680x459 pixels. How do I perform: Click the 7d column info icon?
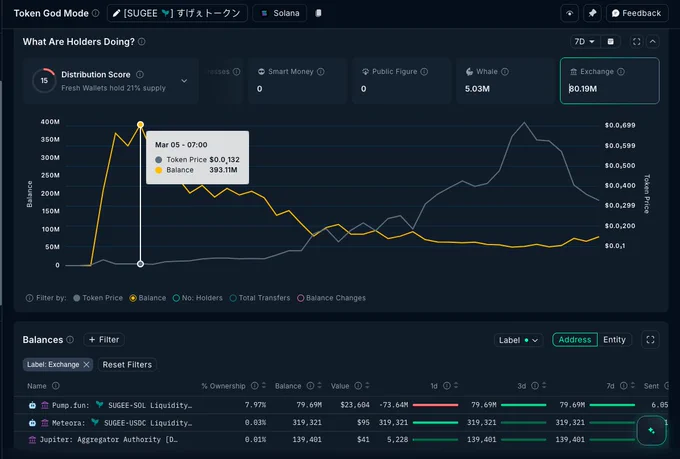(x=624, y=386)
